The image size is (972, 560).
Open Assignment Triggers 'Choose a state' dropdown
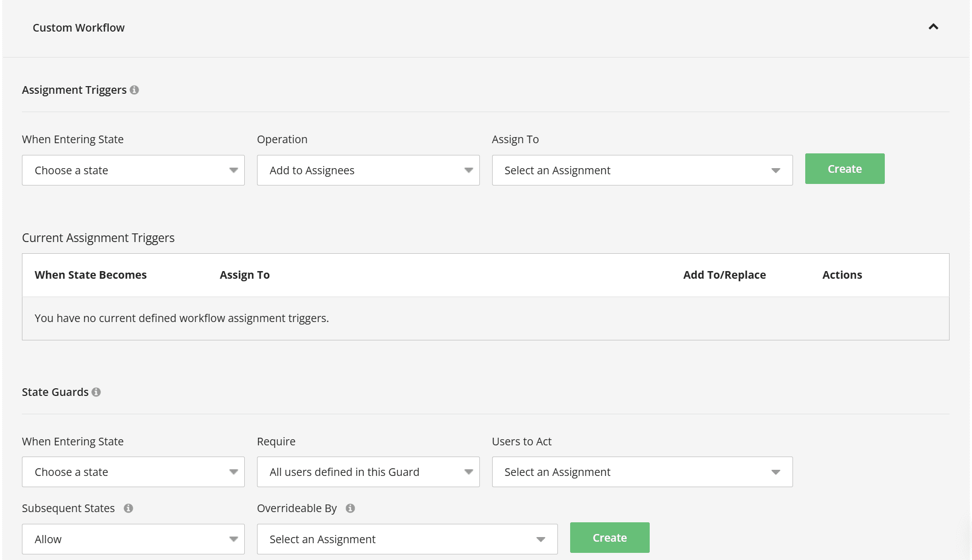133,170
